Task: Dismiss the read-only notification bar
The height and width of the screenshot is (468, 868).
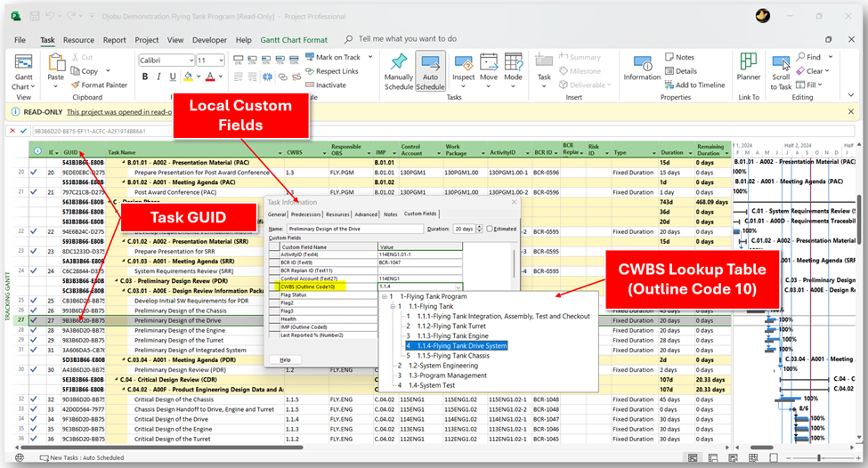Action: (851, 112)
